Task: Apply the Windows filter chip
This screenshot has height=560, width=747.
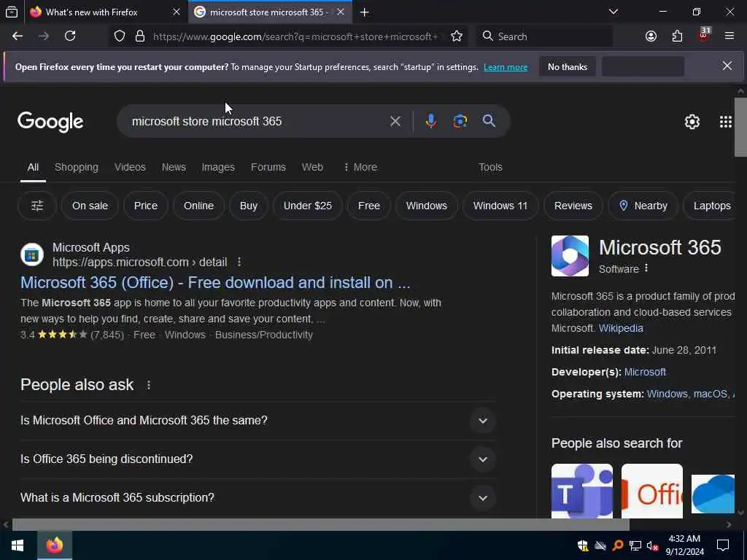Action: 426,206
